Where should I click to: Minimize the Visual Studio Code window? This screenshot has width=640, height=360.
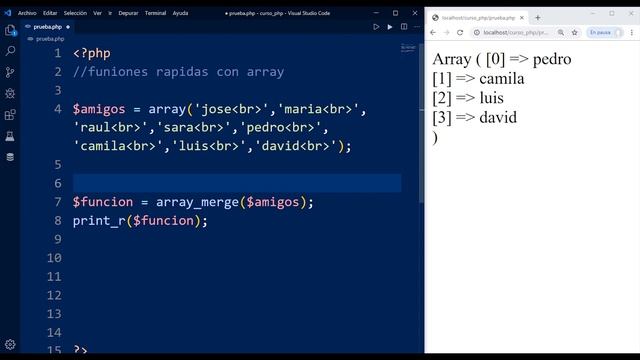[376, 13]
